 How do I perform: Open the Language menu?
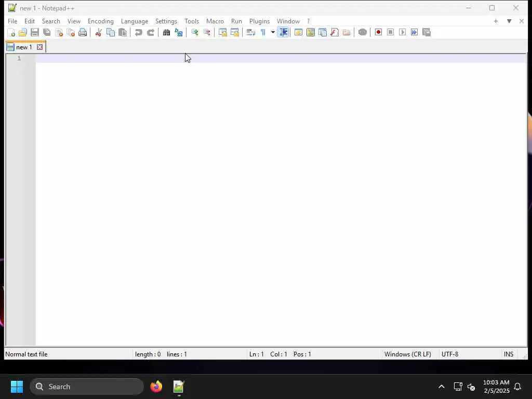135,21
